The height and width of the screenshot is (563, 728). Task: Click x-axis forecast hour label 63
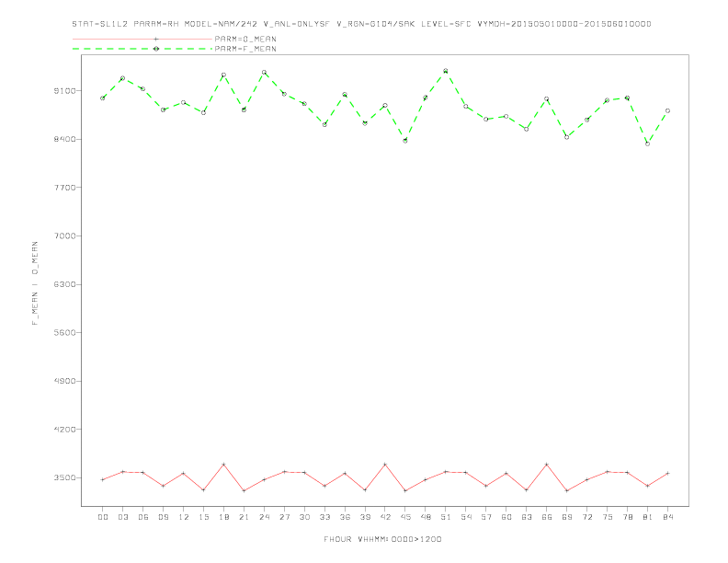pyautogui.click(x=527, y=517)
